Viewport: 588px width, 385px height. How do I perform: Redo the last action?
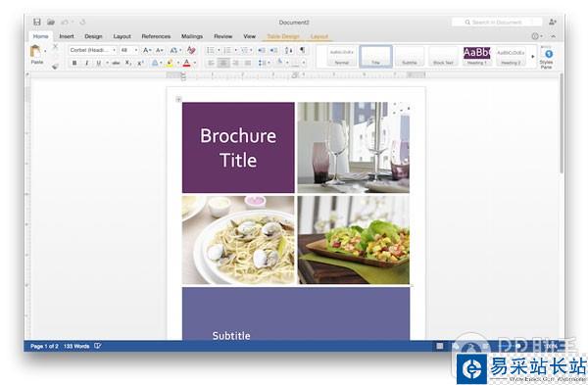tap(82, 23)
